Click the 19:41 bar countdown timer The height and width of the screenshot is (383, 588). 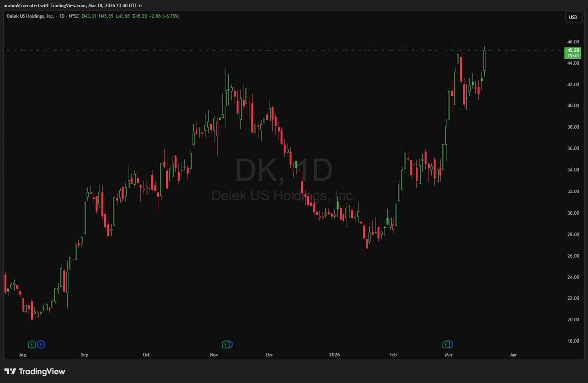pyautogui.click(x=573, y=56)
